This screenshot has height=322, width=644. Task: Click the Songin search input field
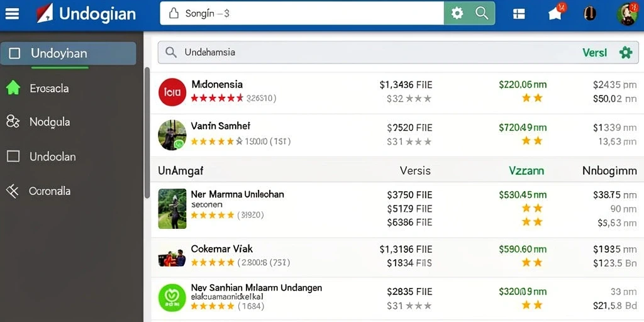coord(302,14)
